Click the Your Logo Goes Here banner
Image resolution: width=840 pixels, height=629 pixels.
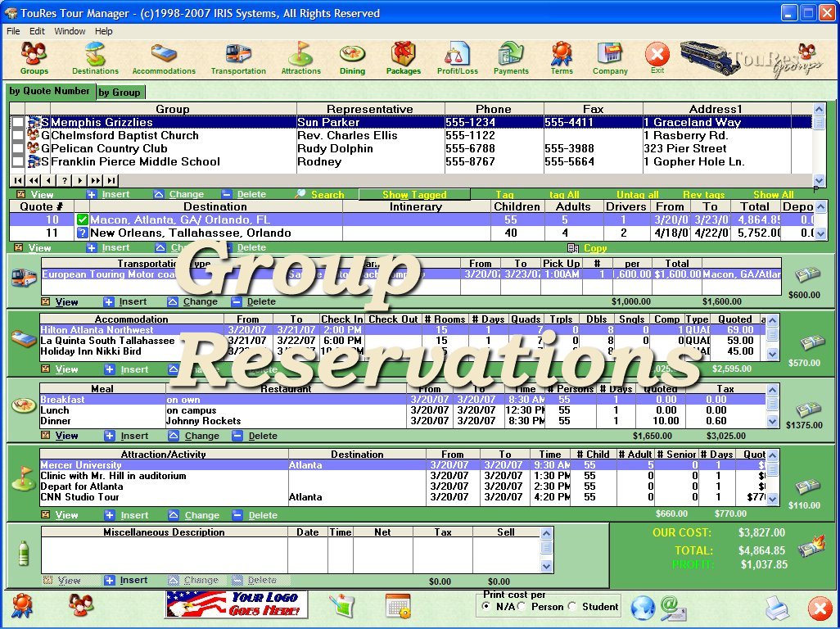tap(237, 604)
